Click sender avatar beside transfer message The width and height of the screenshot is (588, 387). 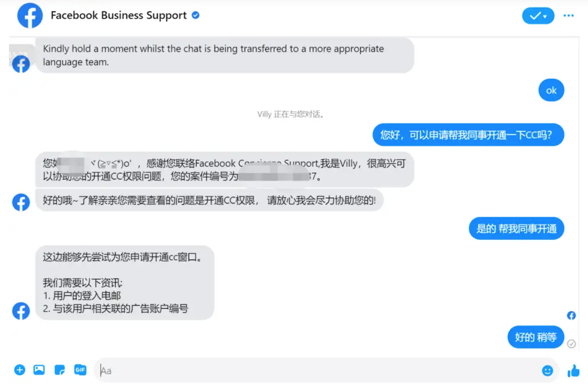click(x=21, y=64)
